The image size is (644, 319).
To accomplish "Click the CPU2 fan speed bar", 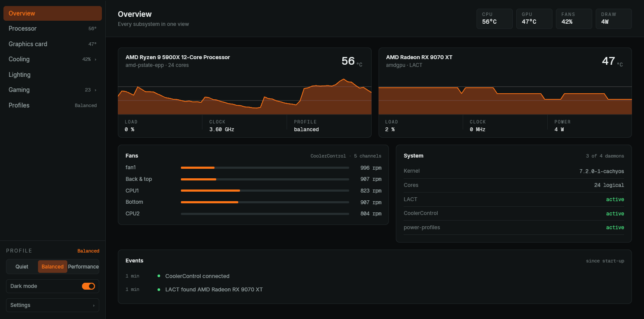I will pos(265,214).
